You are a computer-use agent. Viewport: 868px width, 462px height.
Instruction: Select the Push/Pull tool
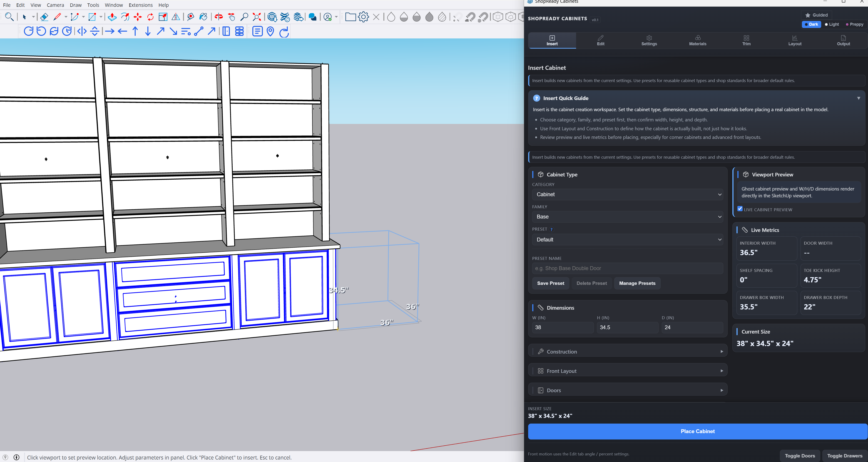(112, 17)
